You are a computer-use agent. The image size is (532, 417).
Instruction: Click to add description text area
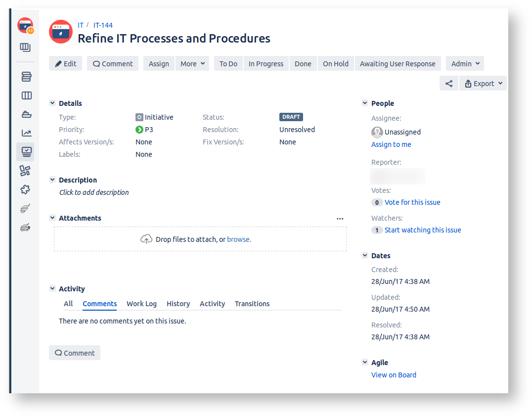coord(94,192)
